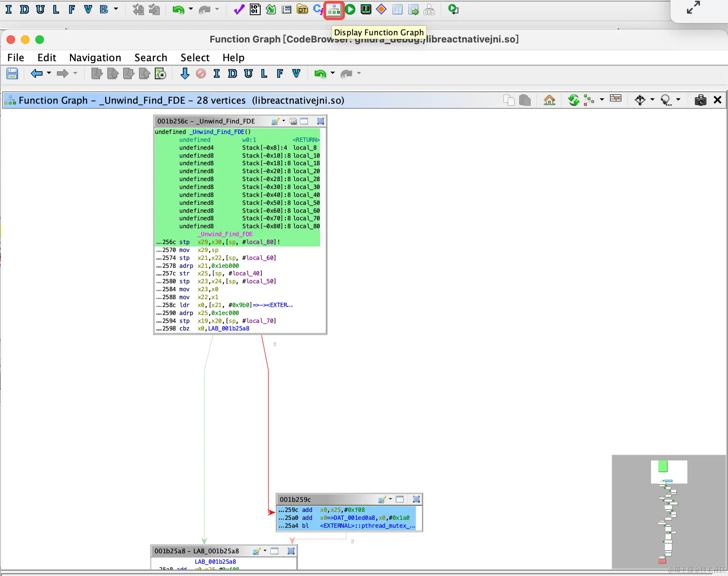
Task: Click the graph satellite overview thumbnail
Action: (669, 512)
